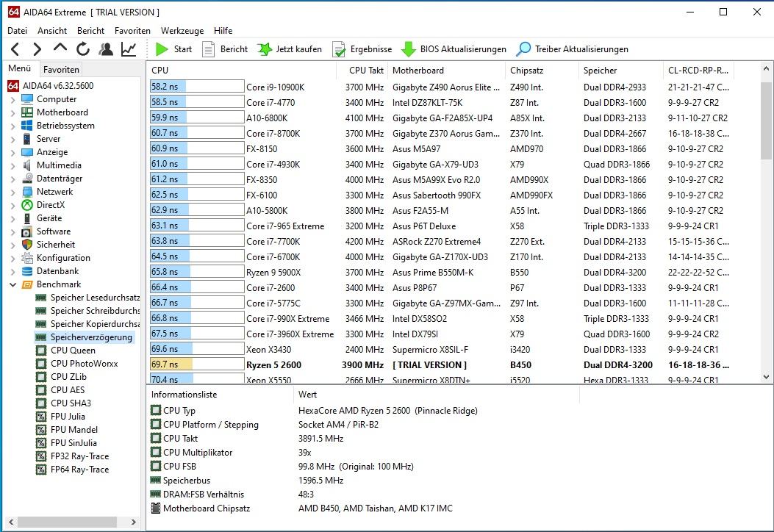The height and width of the screenshot is (532, 774).
Task: Open the line graph toolbar icon
Action: point(129,49)
